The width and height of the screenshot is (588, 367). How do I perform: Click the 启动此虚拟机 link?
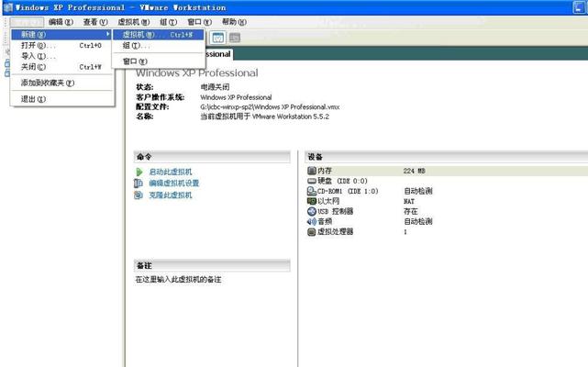[x=171, y=172]
